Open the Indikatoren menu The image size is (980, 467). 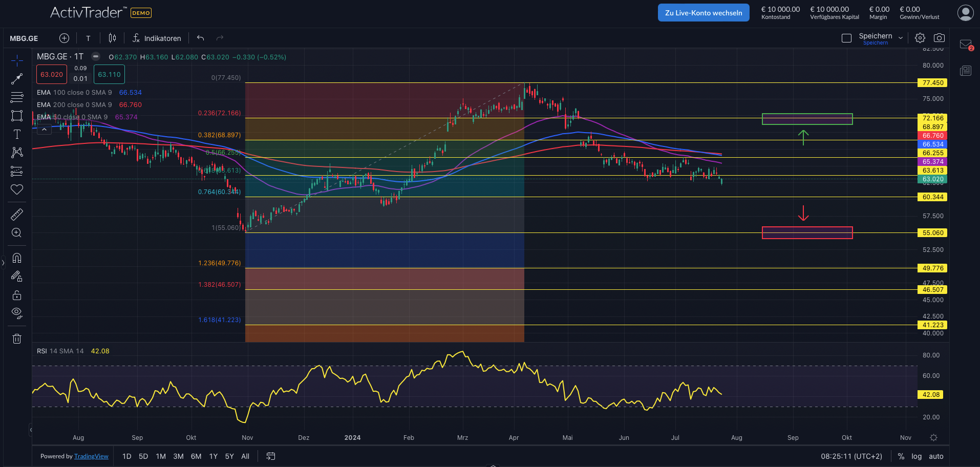pos(157,38)
